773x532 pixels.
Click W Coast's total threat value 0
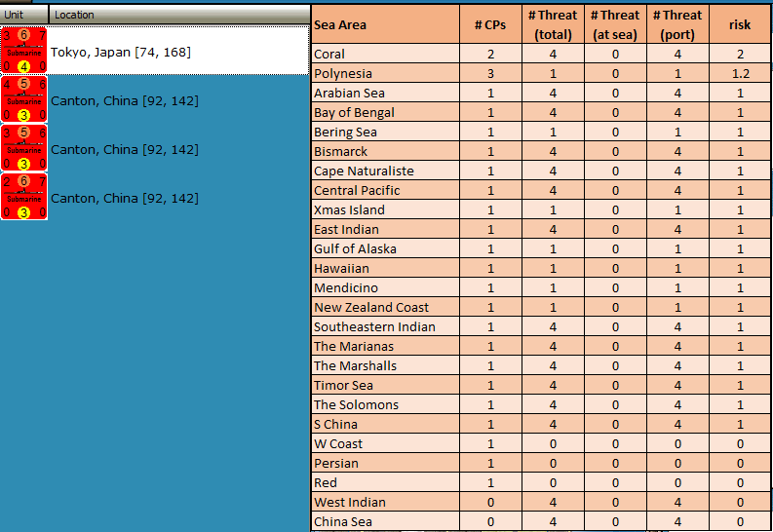point(553,443)
